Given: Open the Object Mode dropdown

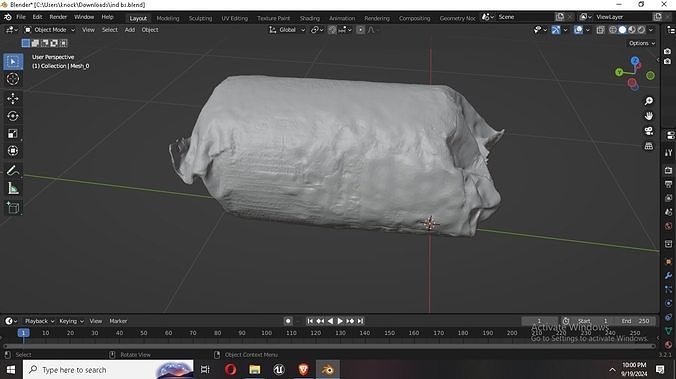Looking at the screenshot, I should [x=50, y=30].
